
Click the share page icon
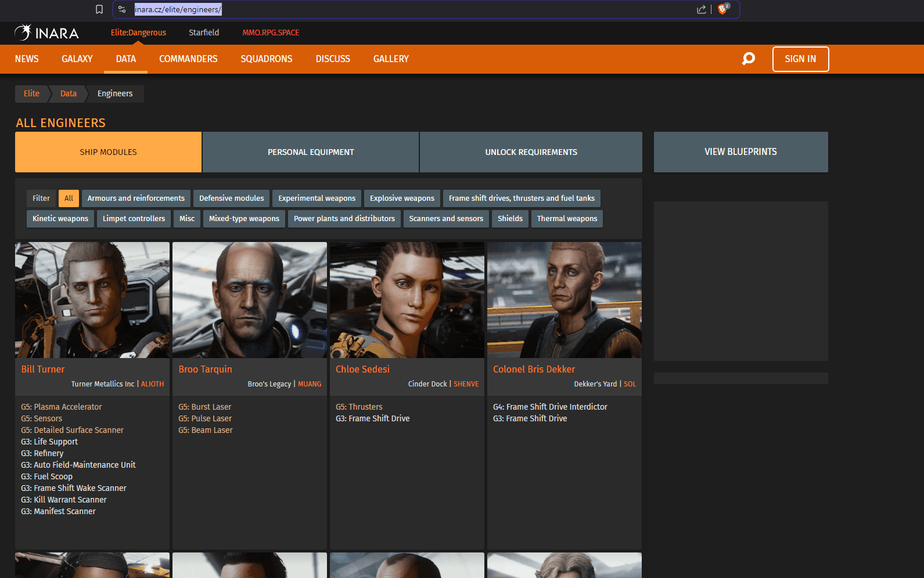point(701,9)
